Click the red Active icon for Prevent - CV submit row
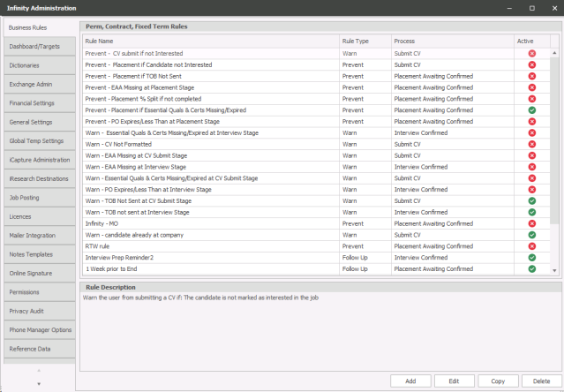The image size is (564, 392). 532,53
